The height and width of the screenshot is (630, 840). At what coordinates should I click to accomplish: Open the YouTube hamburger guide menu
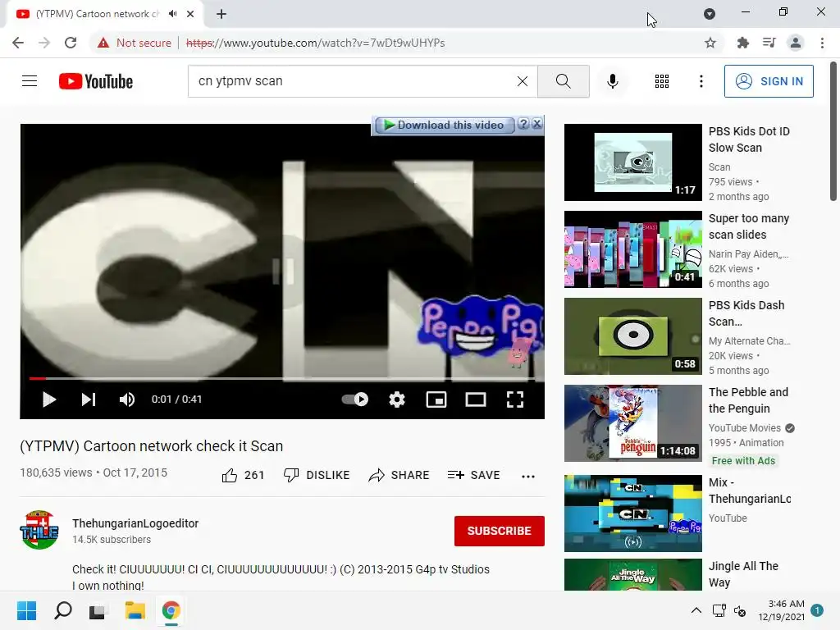pyautogui.click(x=30, y=81)
